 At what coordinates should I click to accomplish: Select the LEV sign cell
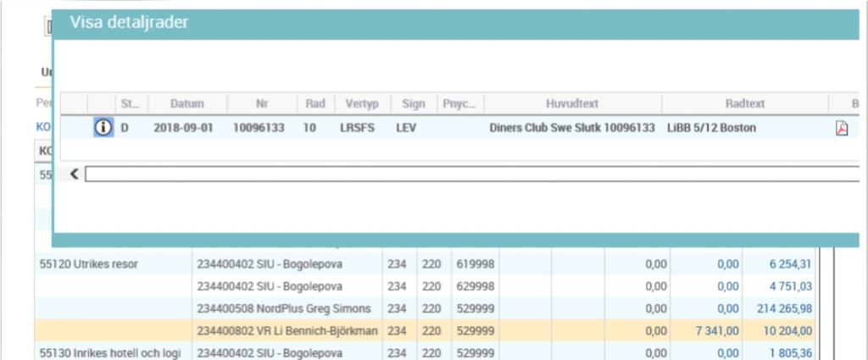pos(406,128)
